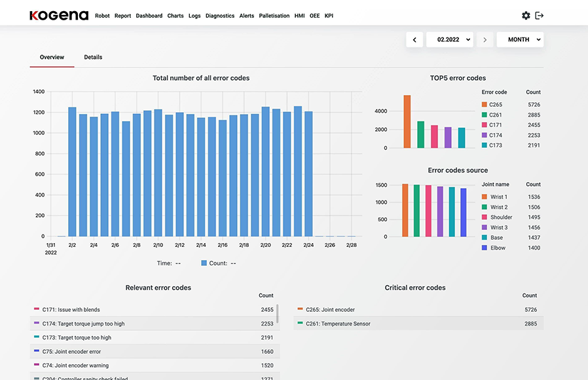The width and height of the screenshot is (588, 380).
Task: Open the settings gear icon
Action: [x=526, y=16]
